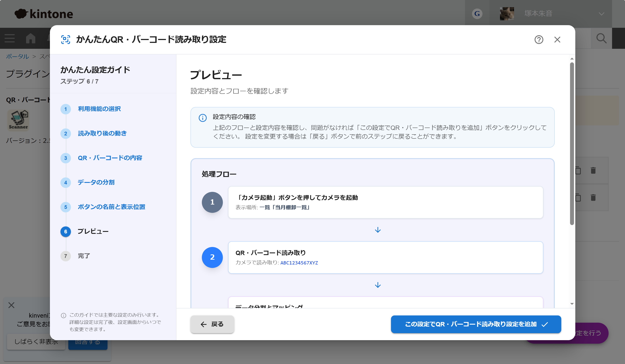
Task: Click the search magnifier icon
Action: tap(601, 38)
